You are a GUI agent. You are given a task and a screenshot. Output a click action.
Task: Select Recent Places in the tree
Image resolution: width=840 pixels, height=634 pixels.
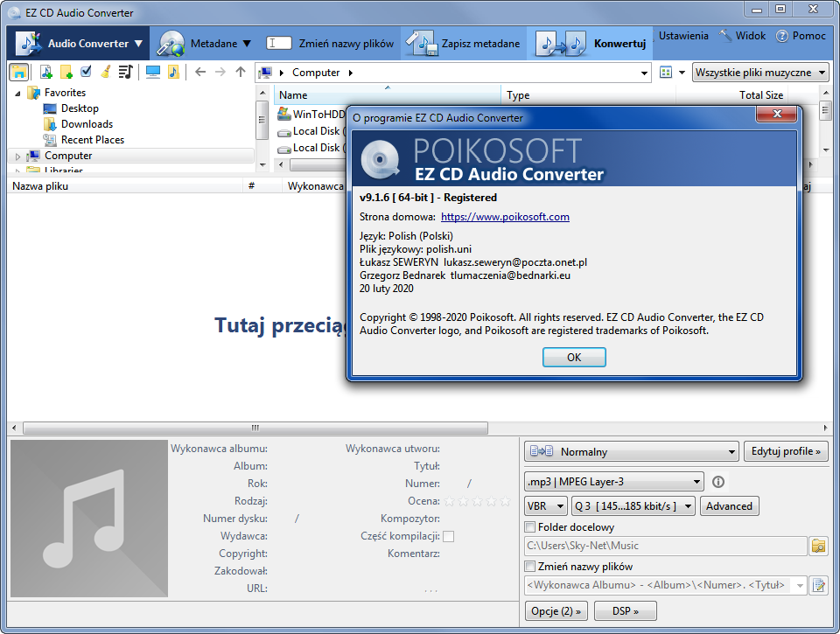point(92,140)
